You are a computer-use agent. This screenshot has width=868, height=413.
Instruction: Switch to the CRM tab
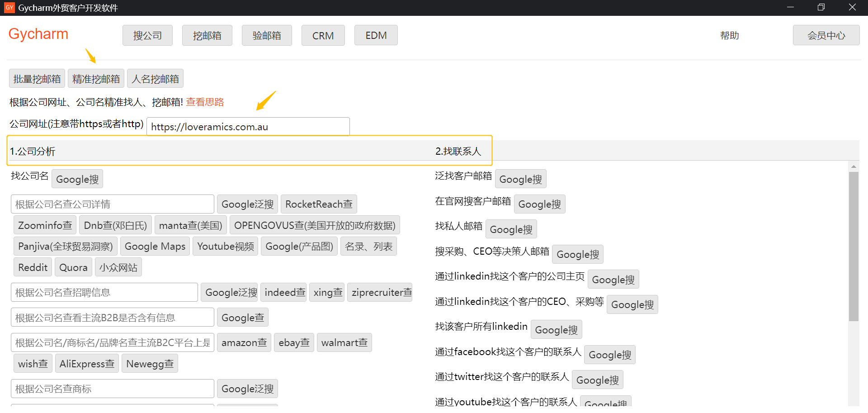pyautogui.click(x=323, y=35)
